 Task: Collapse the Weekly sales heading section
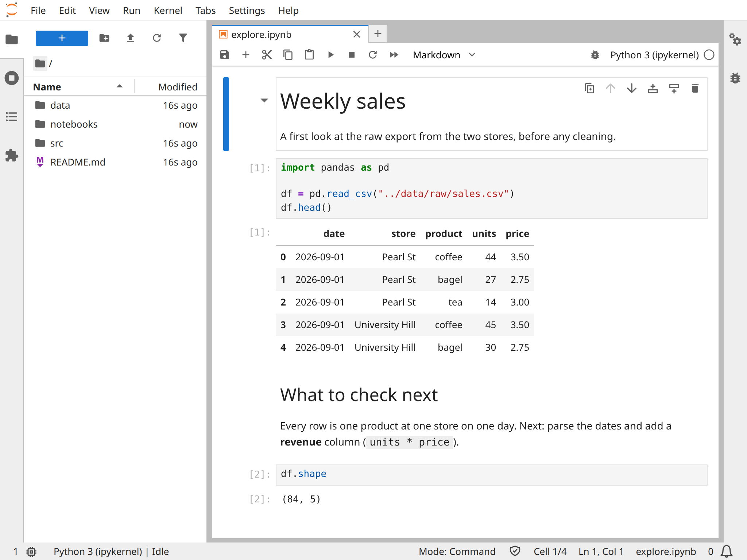click(x=264, y=100)
